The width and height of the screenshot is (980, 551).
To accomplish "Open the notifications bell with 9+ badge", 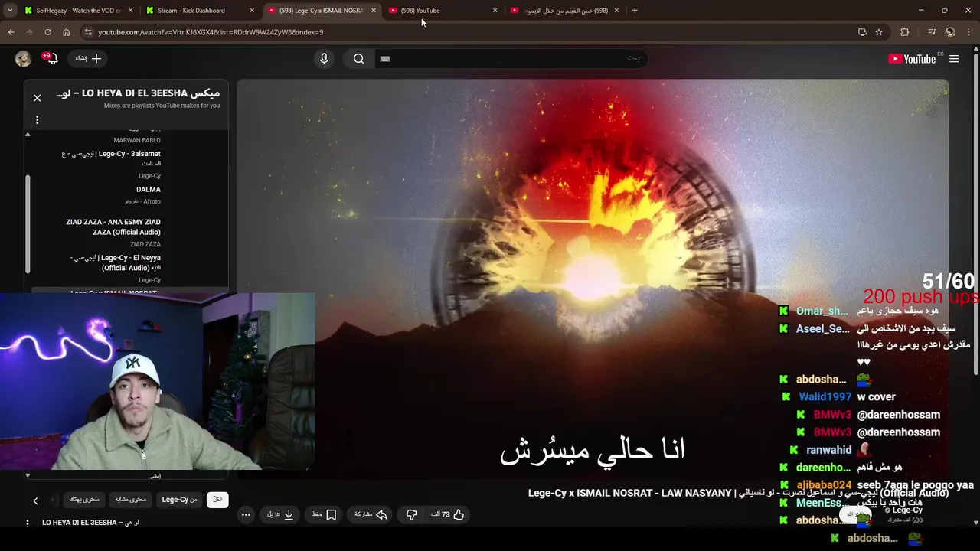I will coord(52,59).
